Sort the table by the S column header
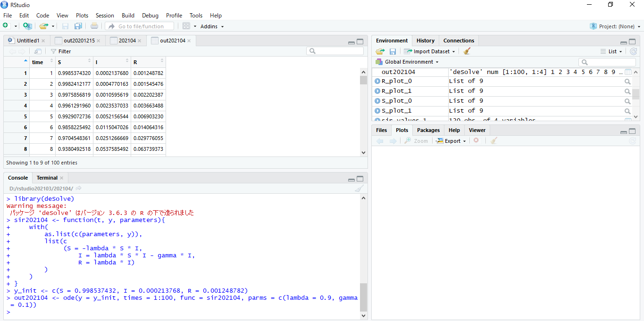 [73, 62]
